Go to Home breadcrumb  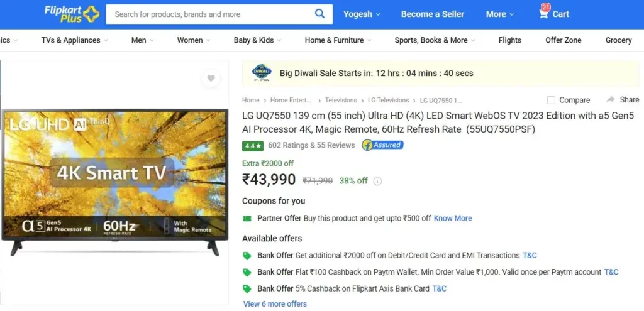point(250,100)
